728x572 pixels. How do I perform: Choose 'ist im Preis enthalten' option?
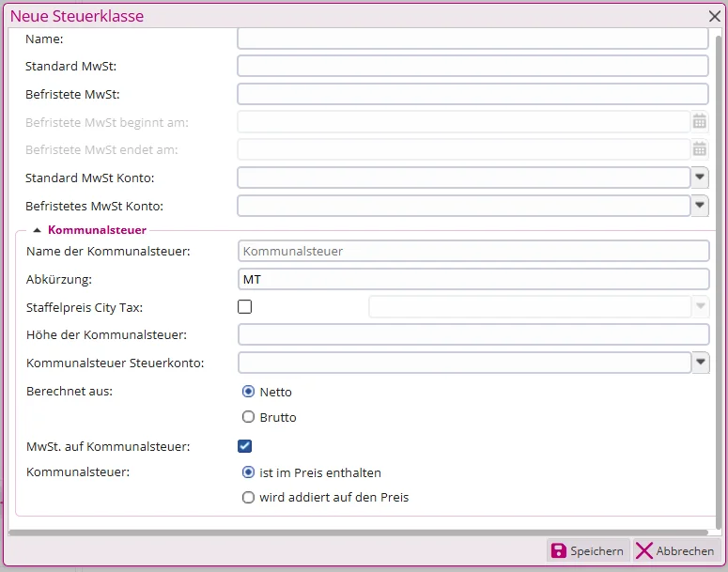tap(248, 472)
